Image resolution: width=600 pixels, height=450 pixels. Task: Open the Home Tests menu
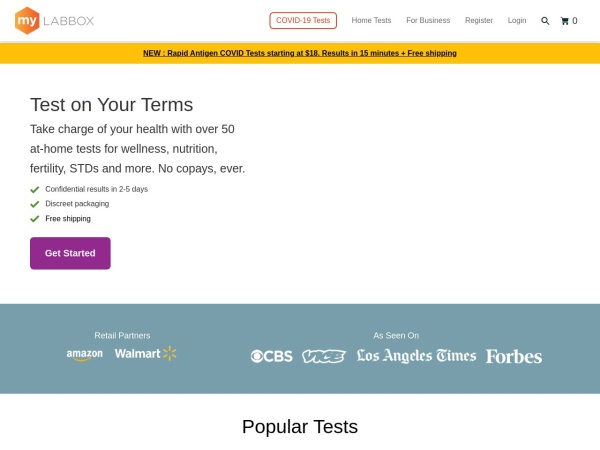(x=371, y=20)
